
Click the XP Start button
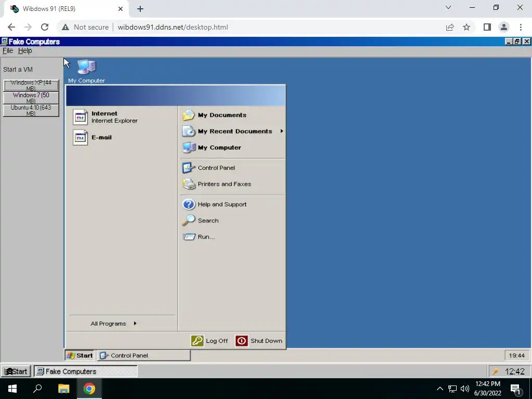(79, 355)
